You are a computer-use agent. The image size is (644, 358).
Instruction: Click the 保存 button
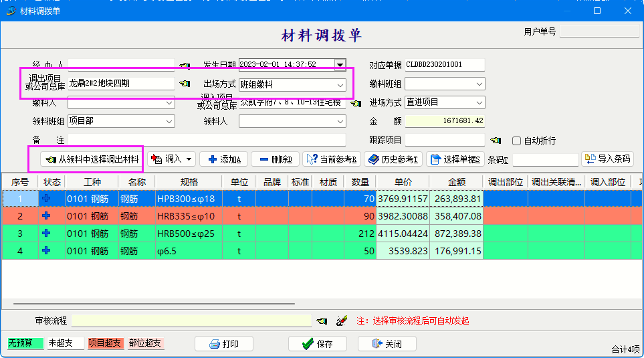318,344
